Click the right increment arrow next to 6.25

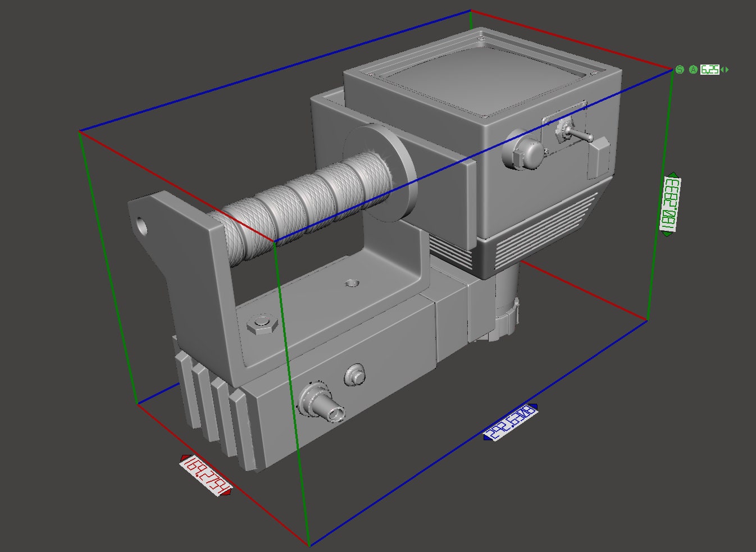pos(727,69)
